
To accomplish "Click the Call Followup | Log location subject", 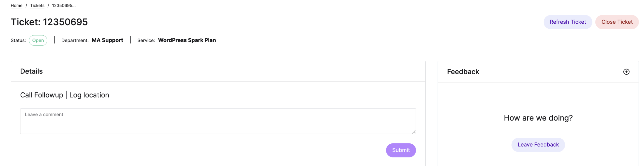I will (x=65, y=95).
